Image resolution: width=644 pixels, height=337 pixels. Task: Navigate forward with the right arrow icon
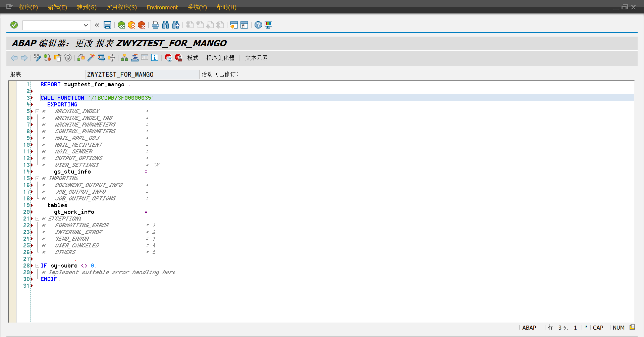(x=24, y=58)
